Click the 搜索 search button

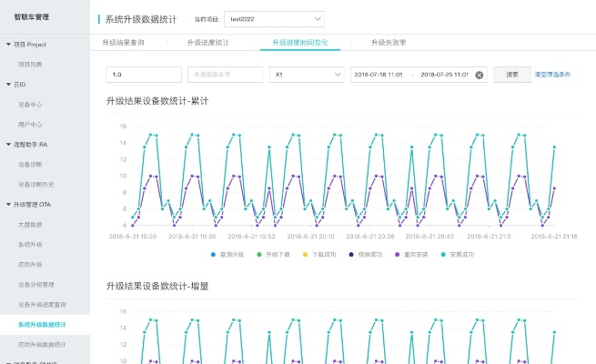[x=511, y=75]
